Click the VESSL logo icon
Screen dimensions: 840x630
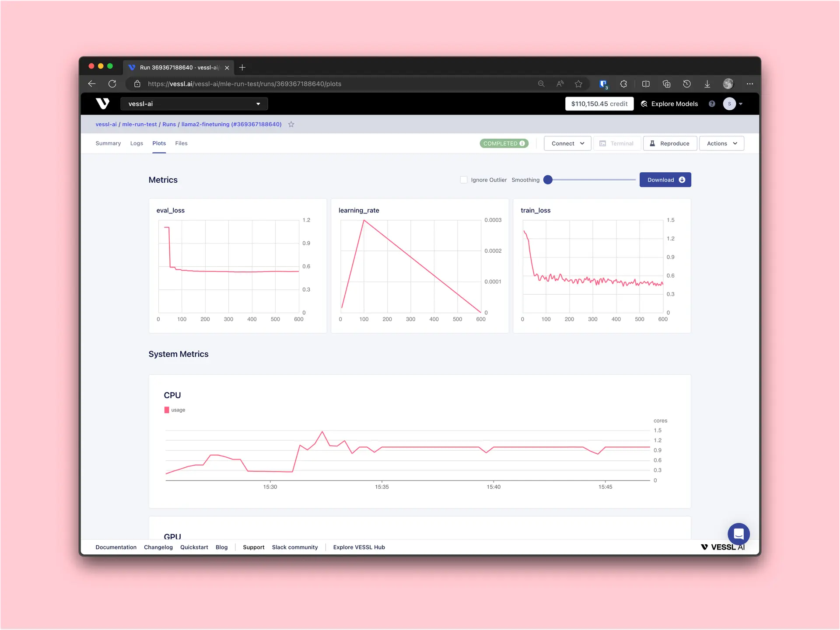click(x=102, y=104)
